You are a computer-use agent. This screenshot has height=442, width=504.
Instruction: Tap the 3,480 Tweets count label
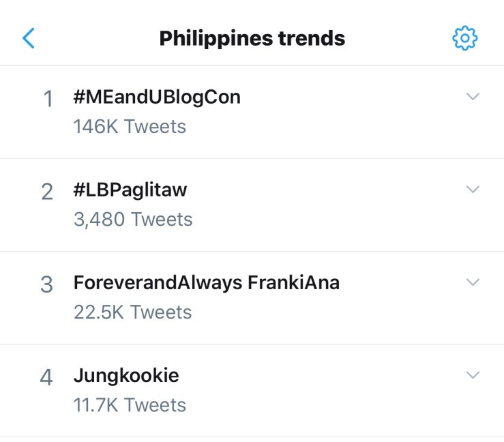[133, 220]
